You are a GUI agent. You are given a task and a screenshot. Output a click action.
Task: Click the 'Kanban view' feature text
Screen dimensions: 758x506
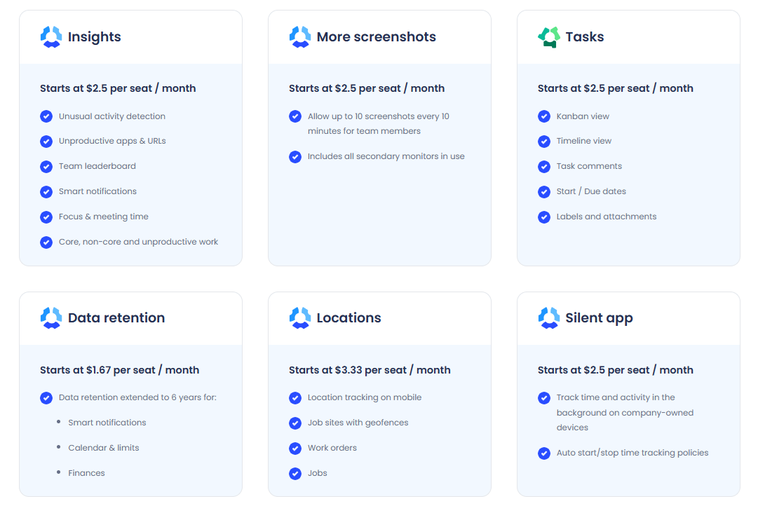point(583,116)
